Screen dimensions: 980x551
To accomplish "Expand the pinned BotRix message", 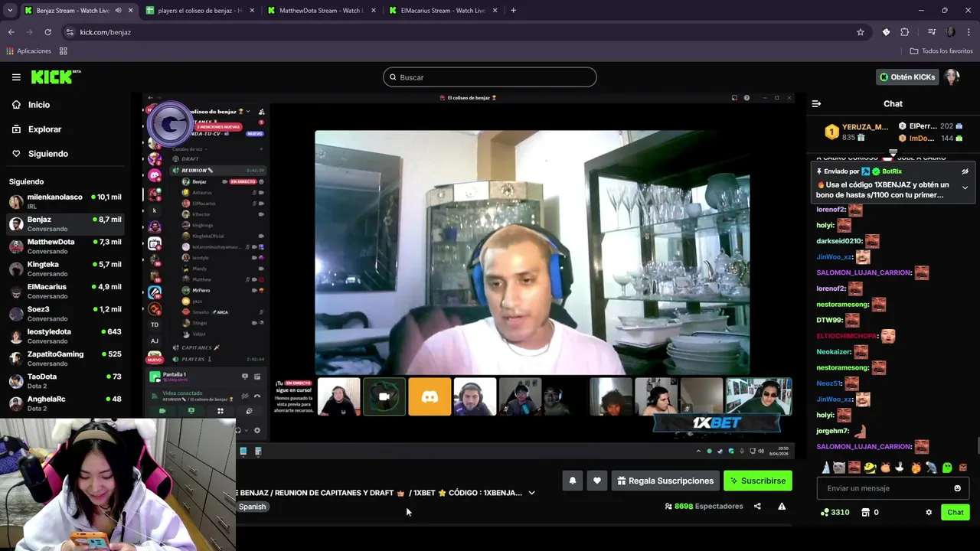I will 965,187.
